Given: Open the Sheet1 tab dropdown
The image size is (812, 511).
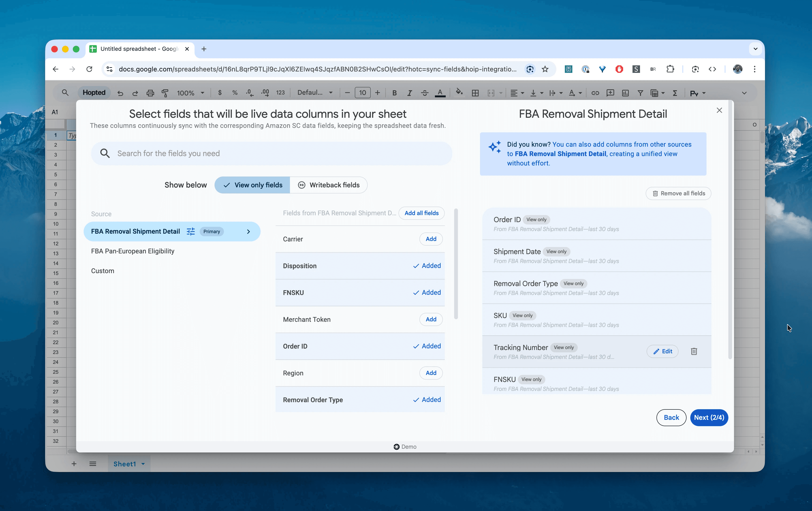Looking at the screenshot, I should point(143,464).
